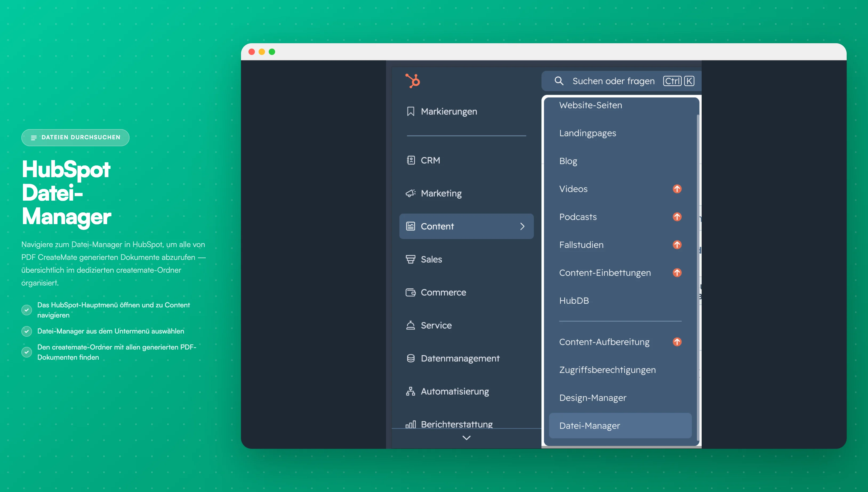Click checkmark beside 'Datei-Manager aus dem Untermenü'
Viewport: 868px width, 492px height.
[x=27, y=331]
